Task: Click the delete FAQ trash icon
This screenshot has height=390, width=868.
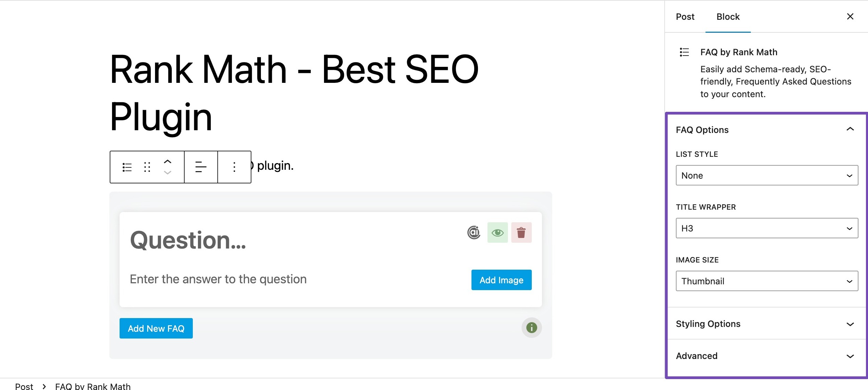Action: coord(522,232)
